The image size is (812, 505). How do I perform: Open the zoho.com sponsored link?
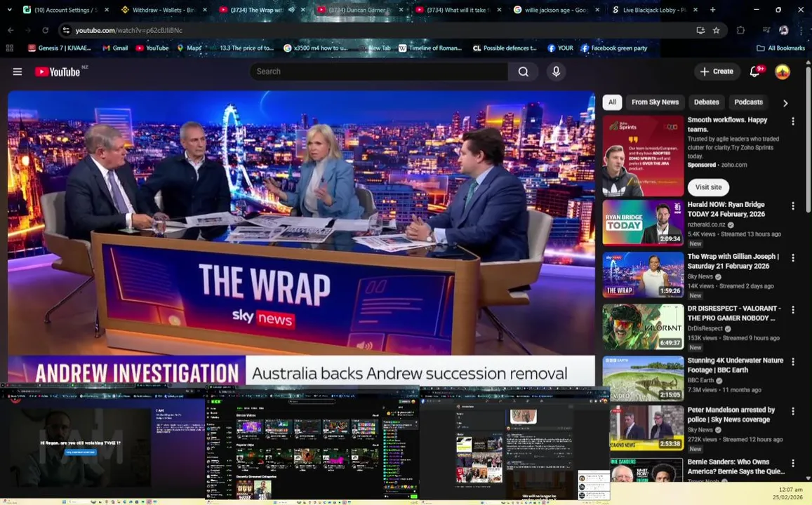(x=734, y=165)
